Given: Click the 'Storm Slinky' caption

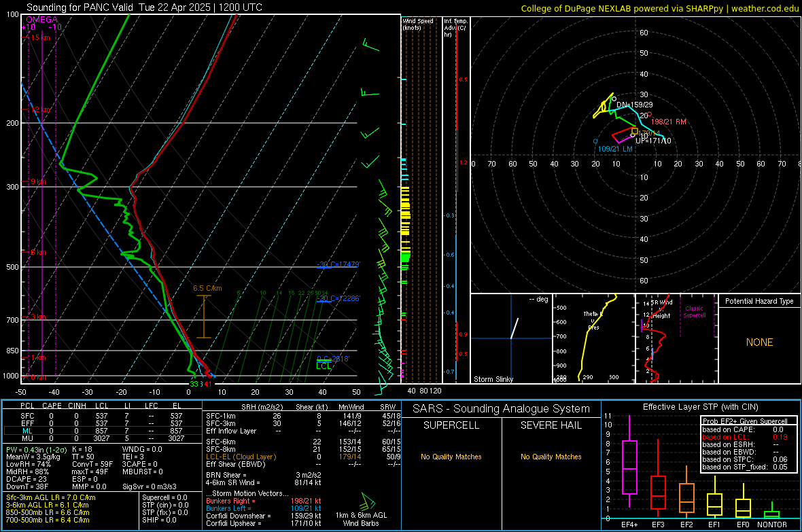Looking at the screenshot, I should coord(493,379).
